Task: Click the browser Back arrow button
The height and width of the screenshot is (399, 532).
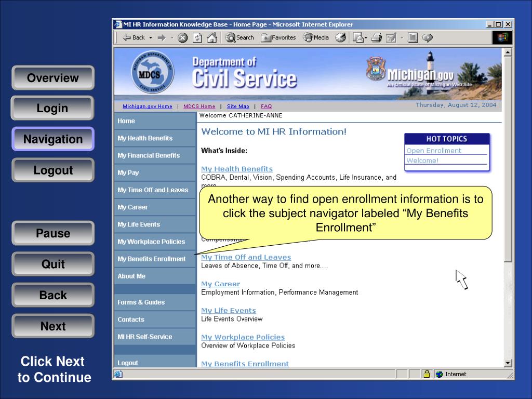Action: pyautogui.click(x=134, y=37)
